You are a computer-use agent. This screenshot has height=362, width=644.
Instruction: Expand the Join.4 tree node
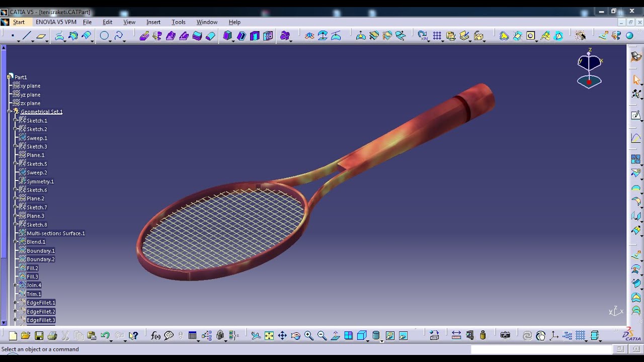coord(16,285)
